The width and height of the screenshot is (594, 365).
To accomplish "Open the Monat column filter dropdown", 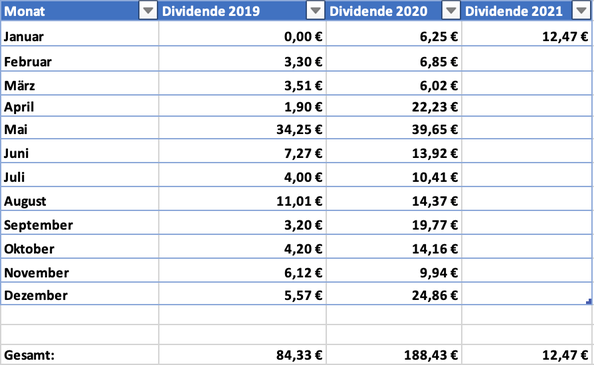I will [x=148, y=11].
